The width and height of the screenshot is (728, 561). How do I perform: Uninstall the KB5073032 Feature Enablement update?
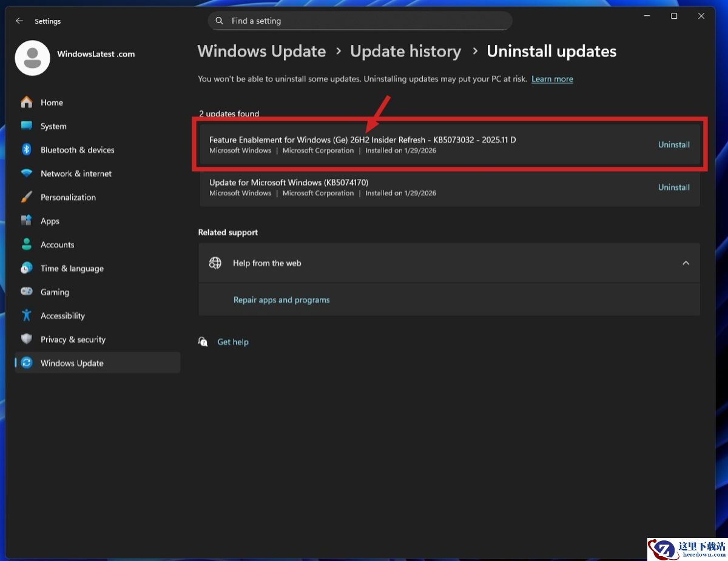(x=673, y=145)
